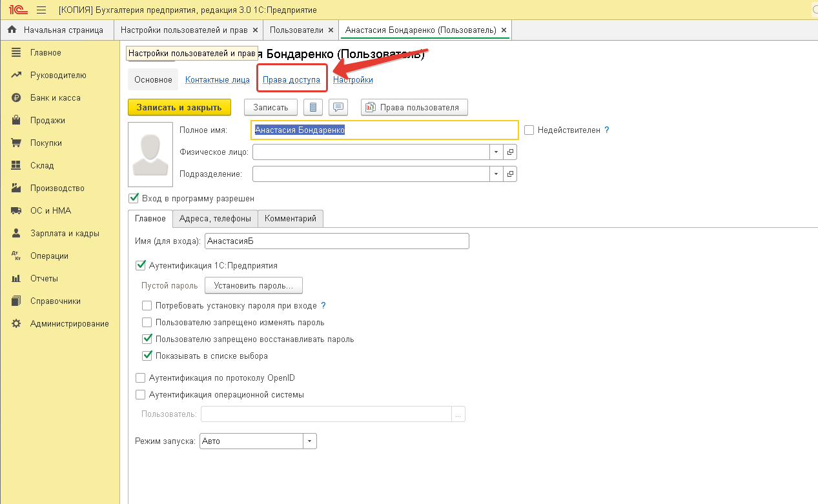Click the question mark after Потребовать установку пароля
Screen dimensions: 818x504
pos(323,305)
